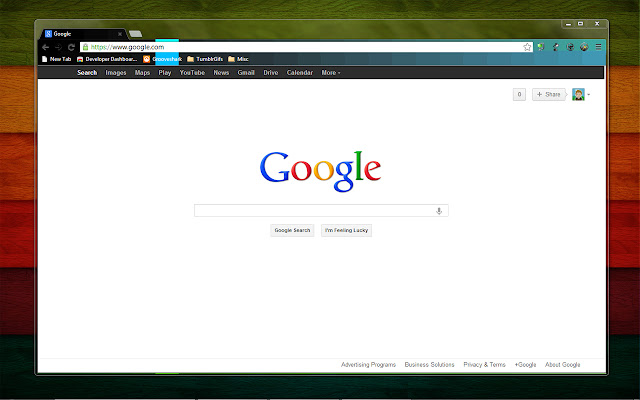This screenshot has height=400, width=640.
Task: Open Maps in the Google bar
Action: [x=142, y=73]
